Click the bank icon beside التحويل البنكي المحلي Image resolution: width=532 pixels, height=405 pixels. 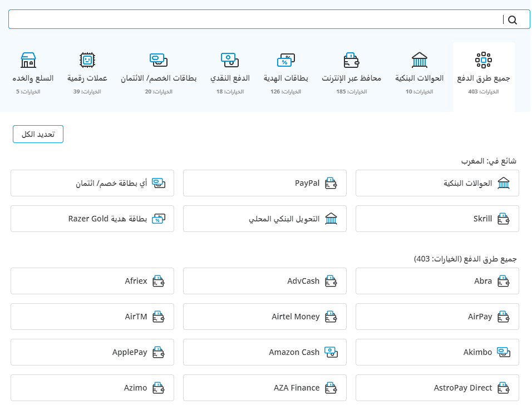click(331, 219)
